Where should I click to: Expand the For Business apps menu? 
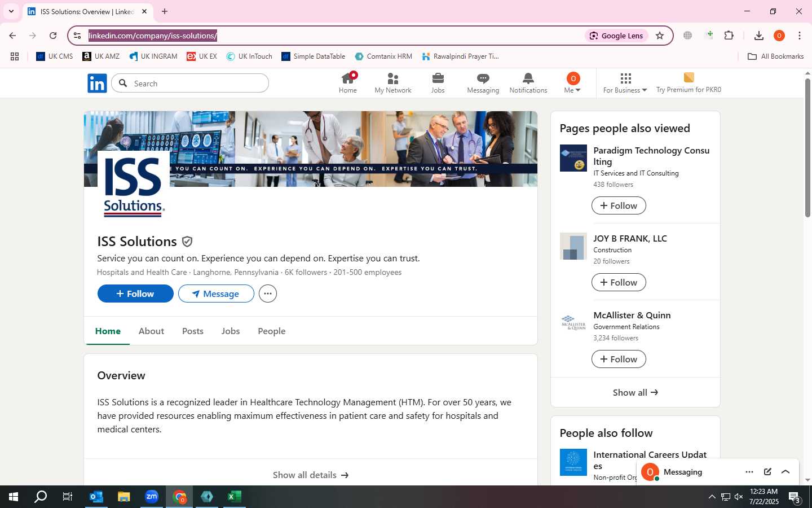(625, 83)
